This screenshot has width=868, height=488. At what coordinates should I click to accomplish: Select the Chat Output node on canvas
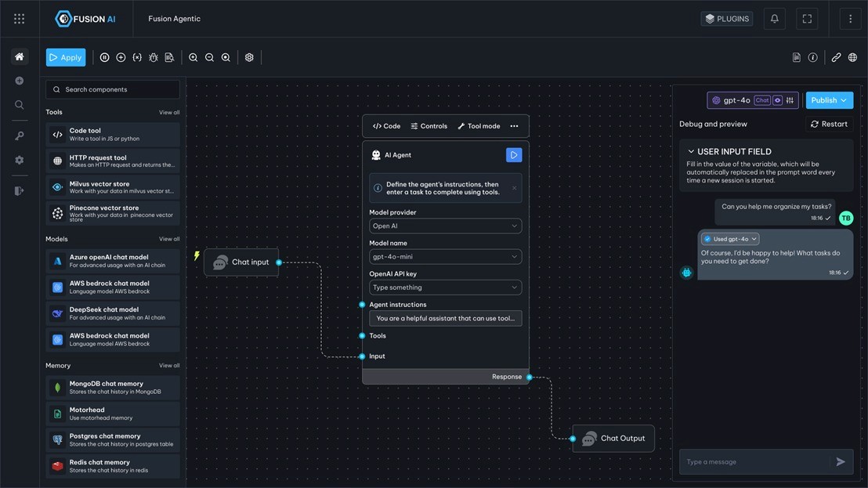[613, 438]
